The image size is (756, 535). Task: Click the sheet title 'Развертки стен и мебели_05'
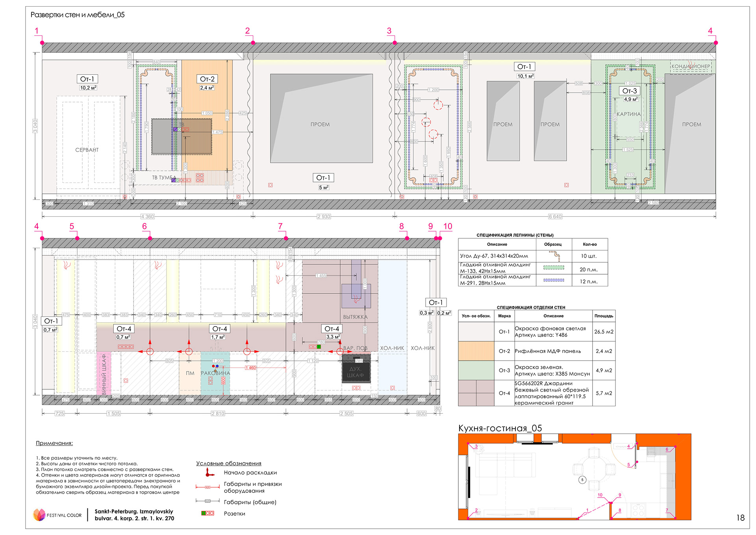click(x=78, y=15)
